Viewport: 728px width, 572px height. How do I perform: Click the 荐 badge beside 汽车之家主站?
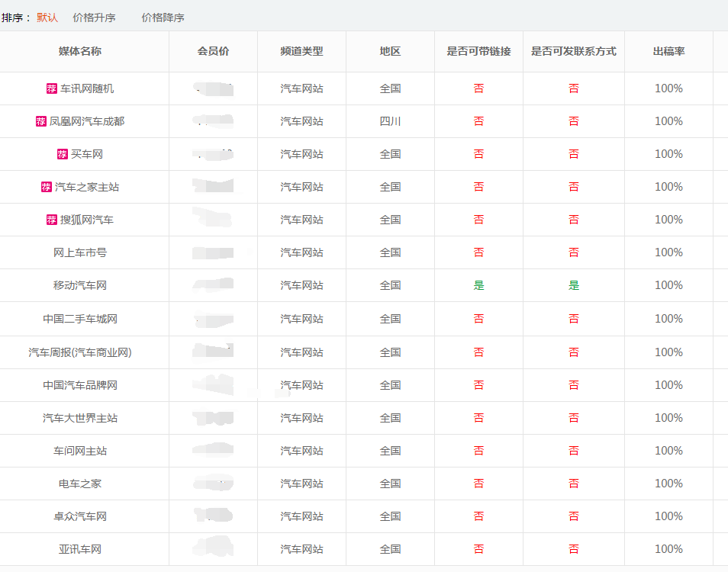click(x=46, y=187)
